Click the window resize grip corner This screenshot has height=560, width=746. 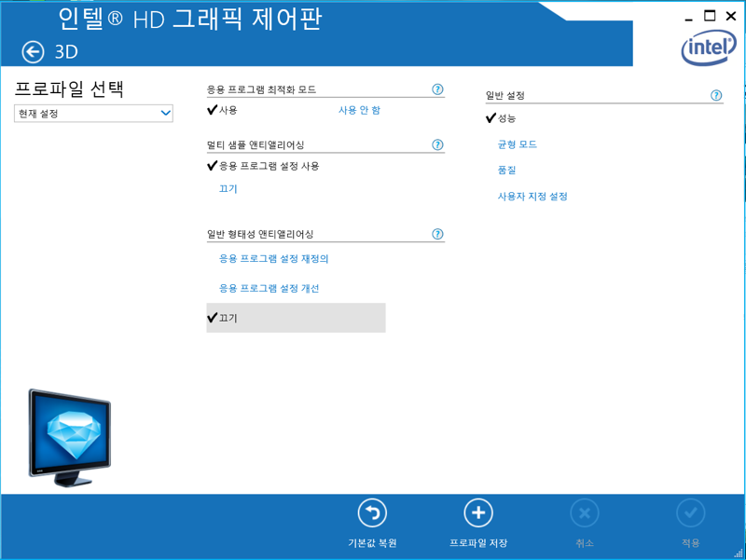pyautogui.click(x=739, y=553)
